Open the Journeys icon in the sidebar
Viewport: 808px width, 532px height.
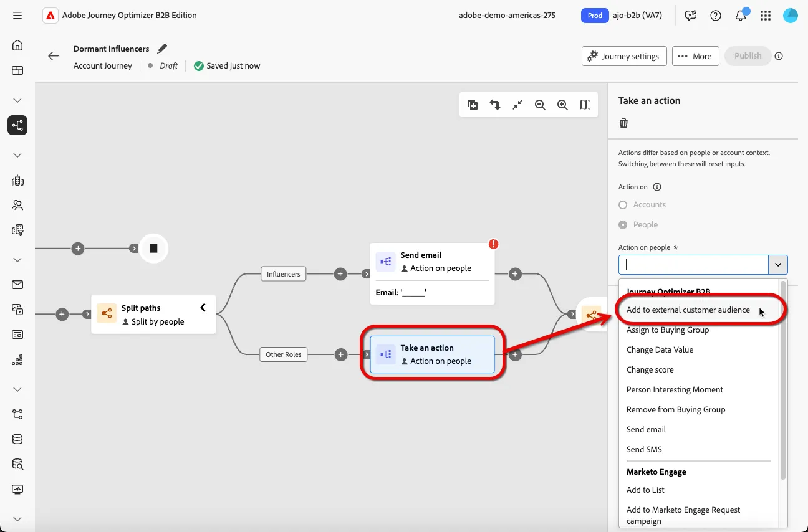pyautogui.click(x=17, y=125)
